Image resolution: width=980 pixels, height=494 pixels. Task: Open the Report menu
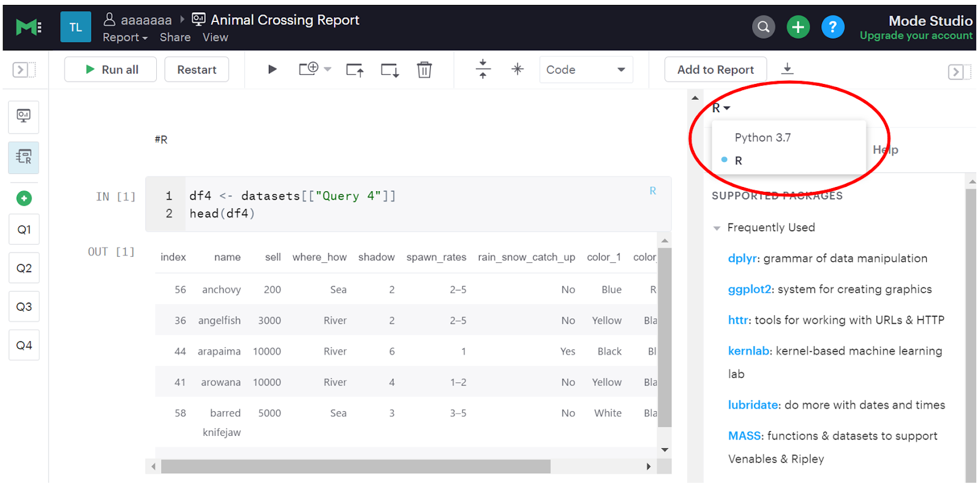(126, 37)
